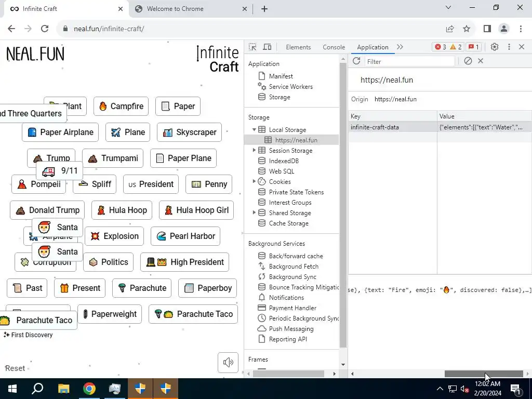Click the yellow warnings count badge
The height and width of the screenshot is (399, 532).
[x=456, y=47]
